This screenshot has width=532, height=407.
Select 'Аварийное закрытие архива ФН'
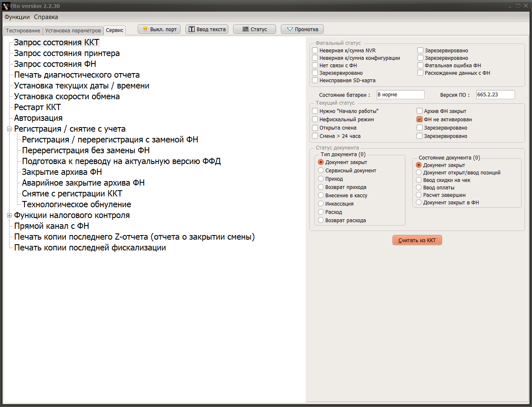coord(83,183)
